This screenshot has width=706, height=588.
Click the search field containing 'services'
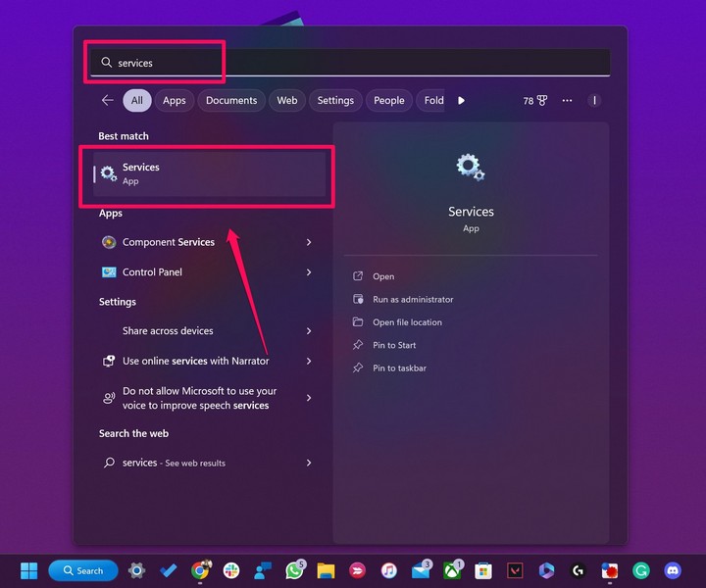tap(350, 63)
